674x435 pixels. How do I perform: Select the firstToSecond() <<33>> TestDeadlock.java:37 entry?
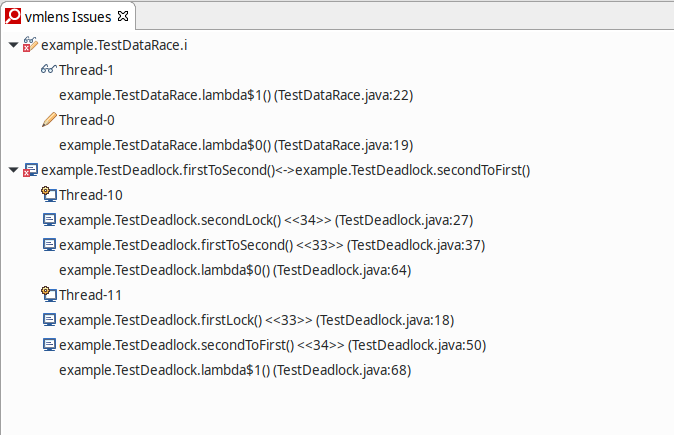[272, 245]
